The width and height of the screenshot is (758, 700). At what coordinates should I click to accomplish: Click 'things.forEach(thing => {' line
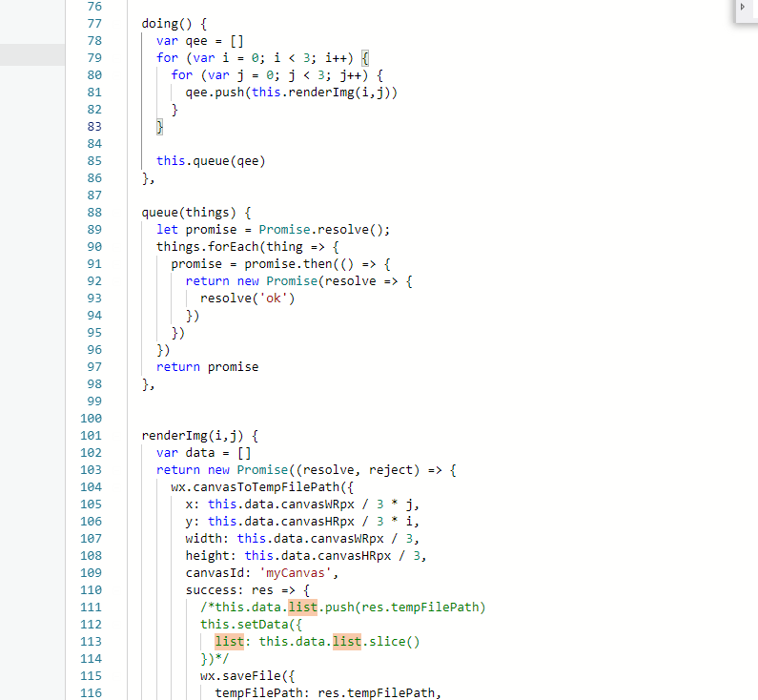(x=248, y=247)
